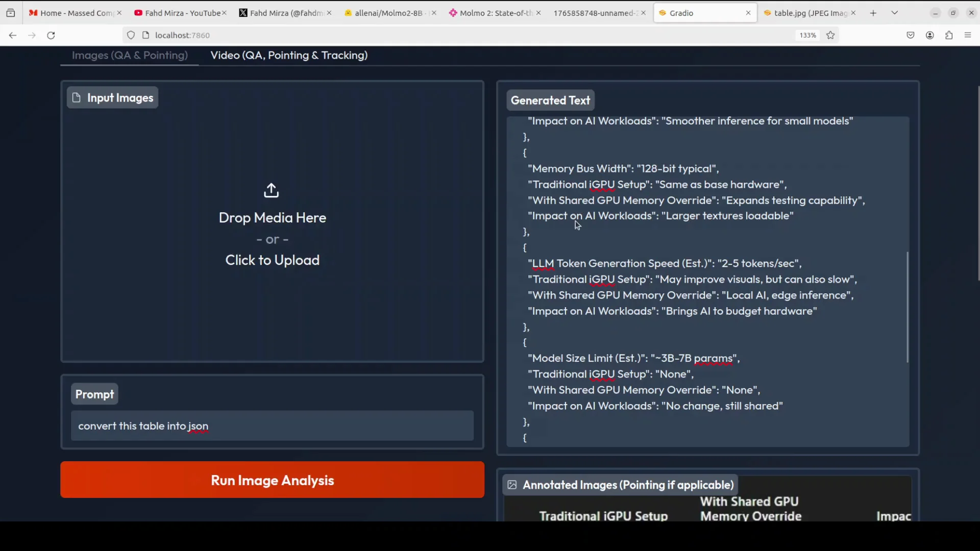Click the Generated Text scrollbar thumb

tap(907, 306)
